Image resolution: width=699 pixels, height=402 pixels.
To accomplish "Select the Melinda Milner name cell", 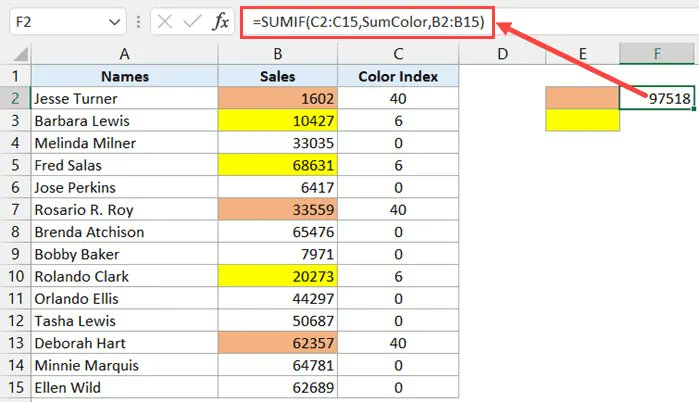I will [x=124, y=143].
